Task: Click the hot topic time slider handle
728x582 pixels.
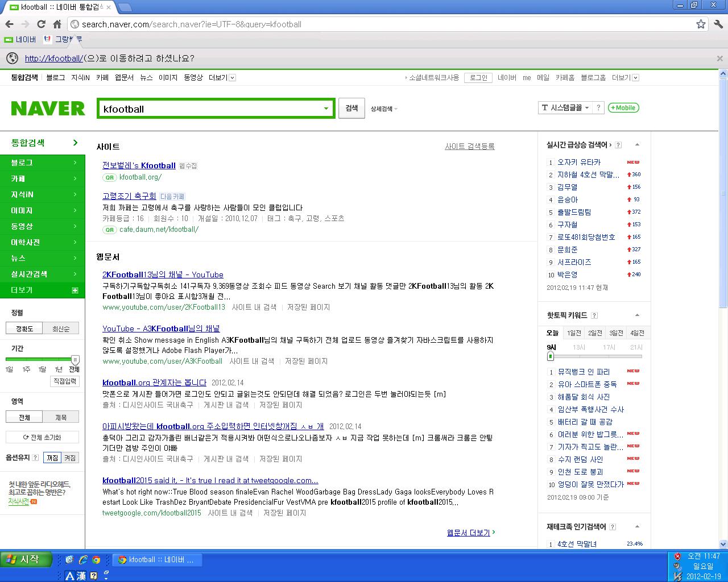Action: point(550,356)
